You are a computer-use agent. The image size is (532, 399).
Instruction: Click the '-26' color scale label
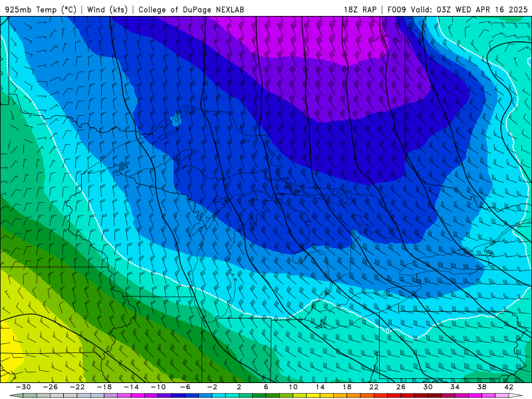[51, 387]
